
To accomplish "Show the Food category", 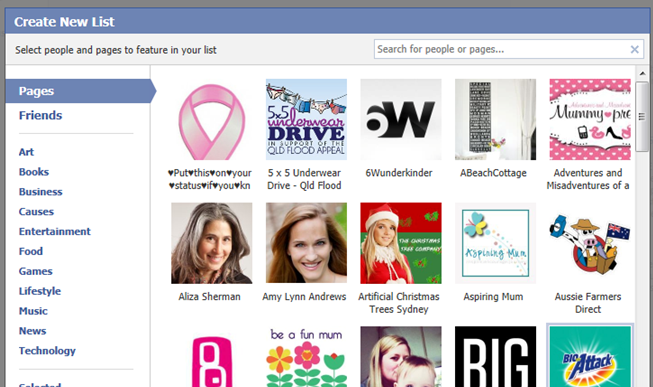I will 31,252.
